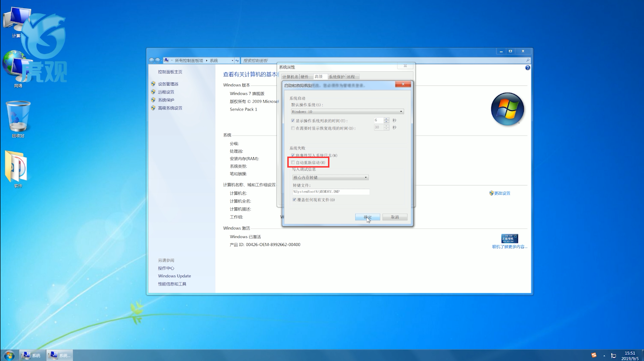Click the product ID text 00426-OEM-8992662-00400
This screenshot has height=361, width=644.
(273, 245)
